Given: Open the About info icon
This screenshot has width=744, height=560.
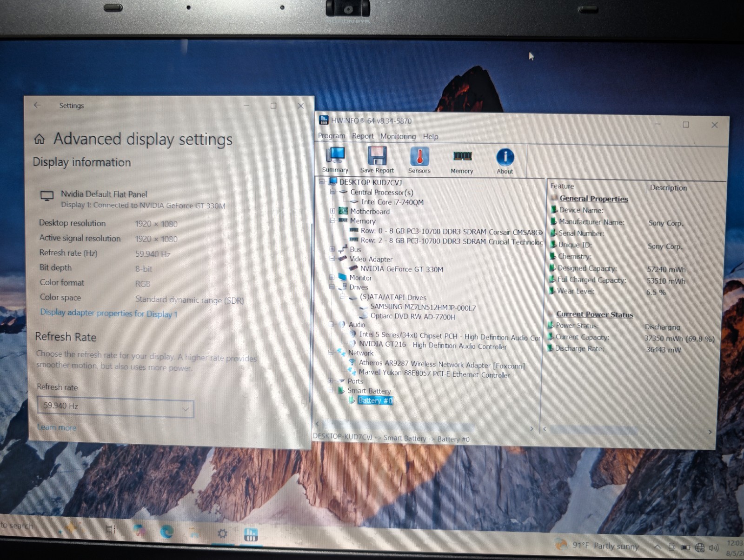Looking at the screenshot, I should (505, 161).
